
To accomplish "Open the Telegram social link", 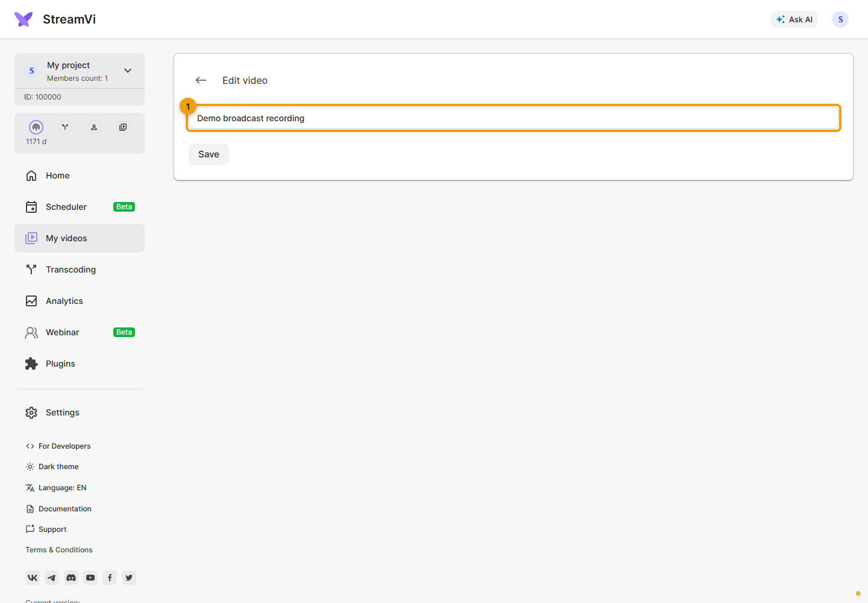I will (x=52, y=578).
